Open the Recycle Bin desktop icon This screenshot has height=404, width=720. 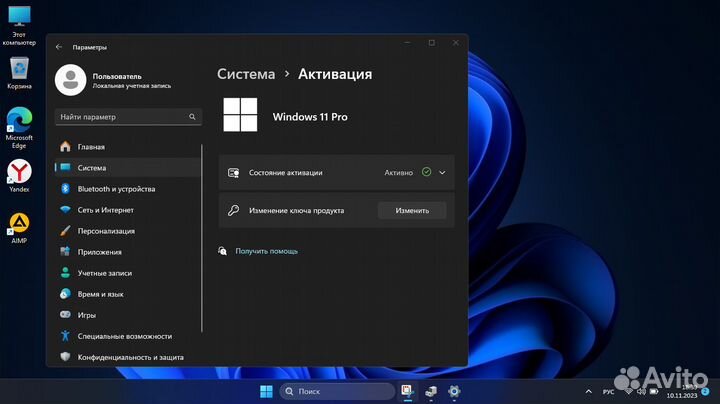point(19,73)
